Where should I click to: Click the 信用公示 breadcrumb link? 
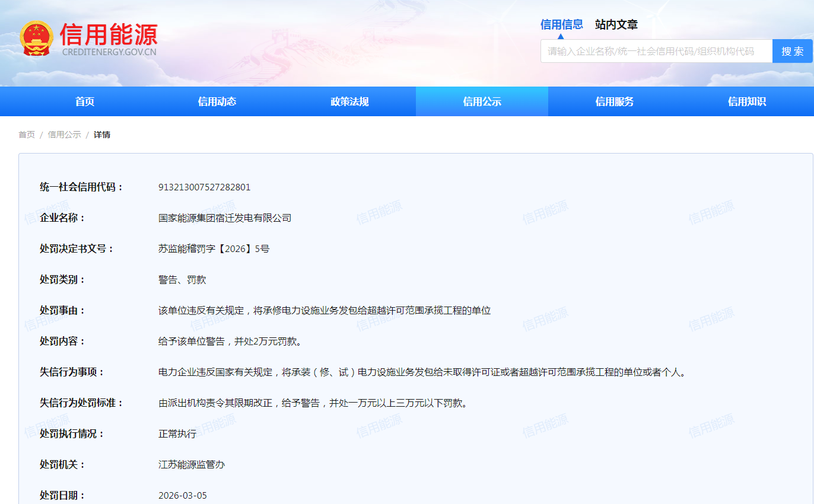[x=64, y=135]
